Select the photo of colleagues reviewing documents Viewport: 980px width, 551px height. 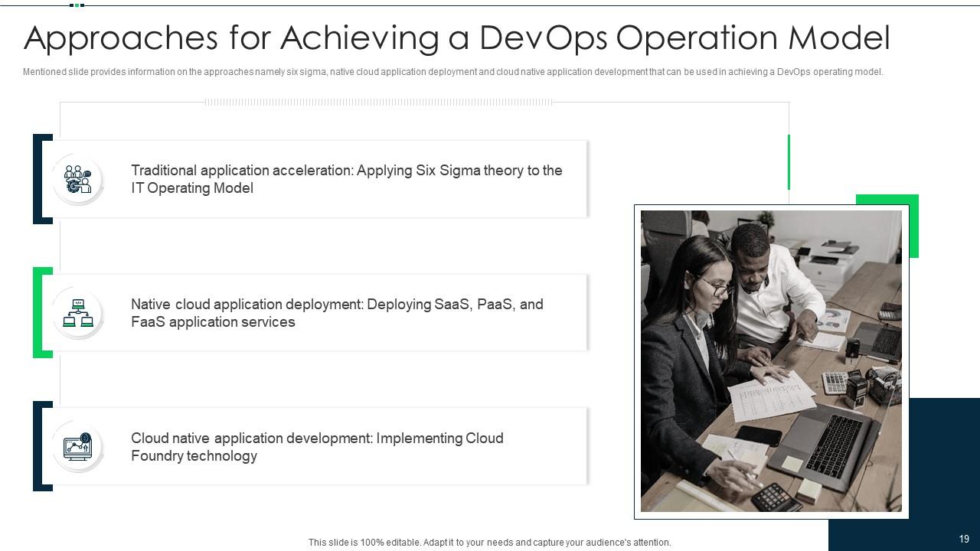[770, 361]
